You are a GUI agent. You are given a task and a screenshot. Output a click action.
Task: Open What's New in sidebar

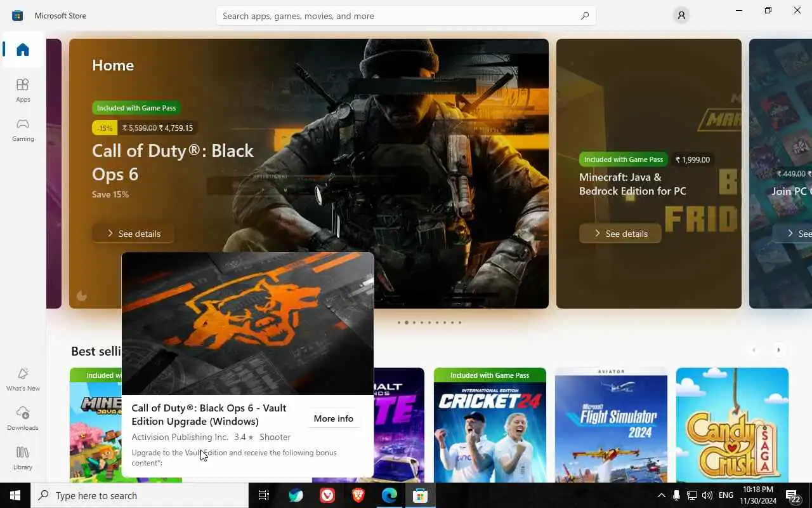pyautogui.click(x=23, y=379)
